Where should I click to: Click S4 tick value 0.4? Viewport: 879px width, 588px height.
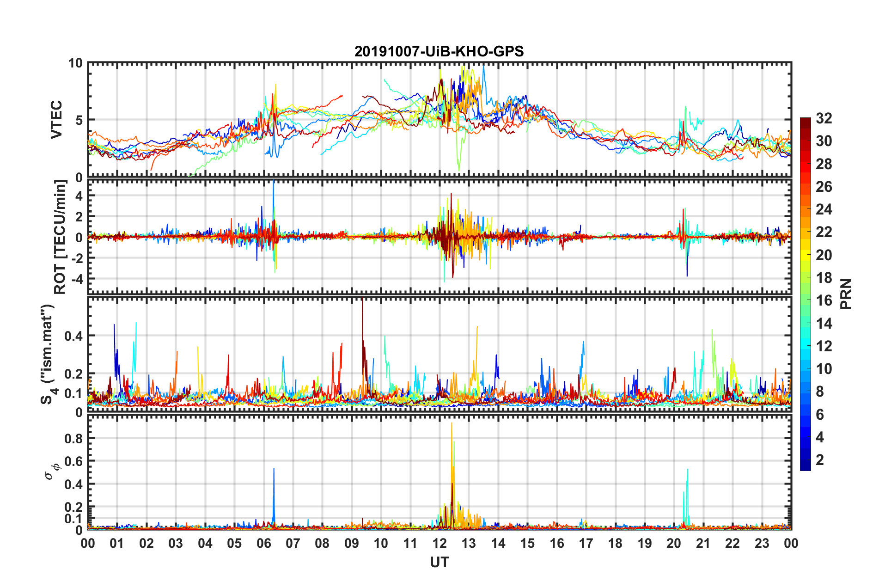pos(73,336)
